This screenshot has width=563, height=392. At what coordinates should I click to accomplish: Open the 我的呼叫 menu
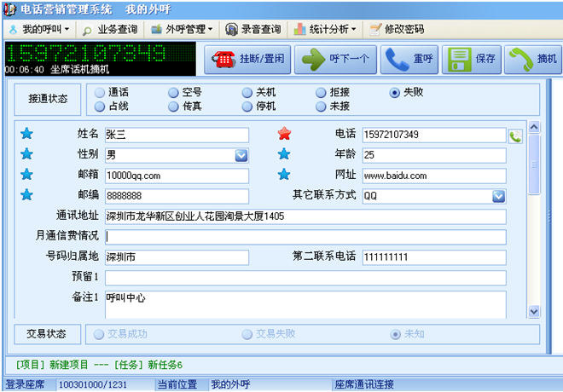[39, 29]
